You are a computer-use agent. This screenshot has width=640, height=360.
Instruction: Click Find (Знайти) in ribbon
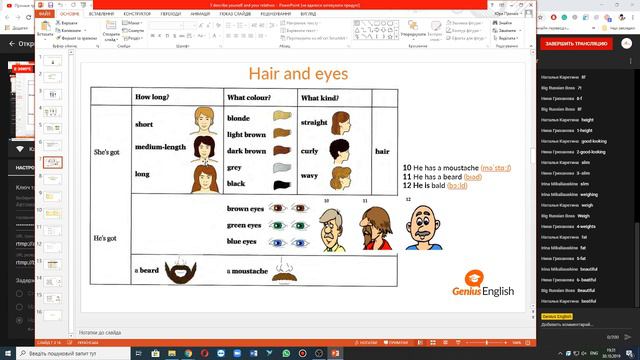tap(502, 23)
